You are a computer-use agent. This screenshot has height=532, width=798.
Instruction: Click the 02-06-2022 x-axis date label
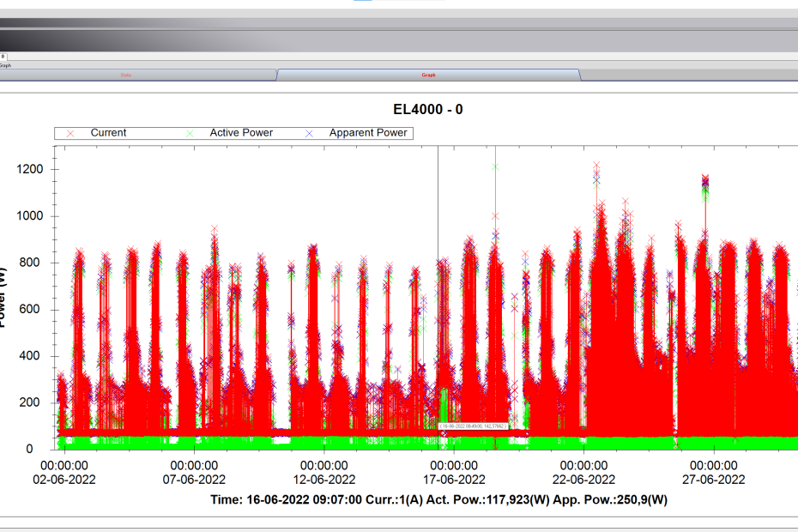64,480
